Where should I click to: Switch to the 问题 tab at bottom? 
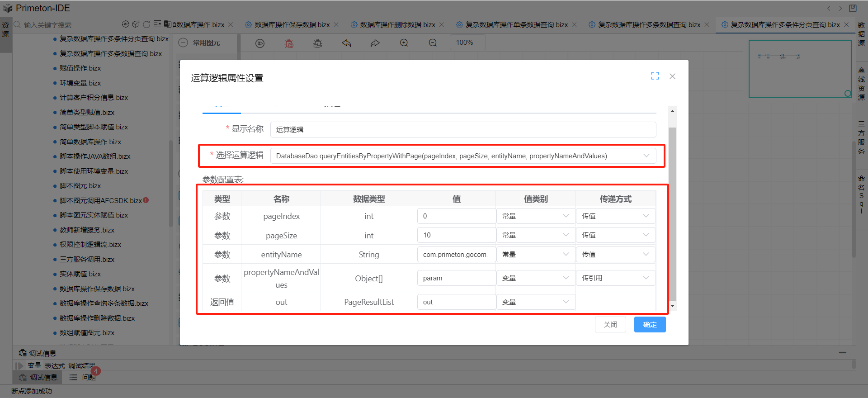coord(89,377)
